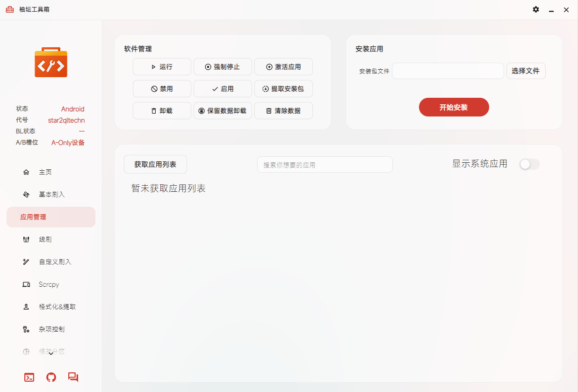Click the icon next to 线刷

pos(26,239)
